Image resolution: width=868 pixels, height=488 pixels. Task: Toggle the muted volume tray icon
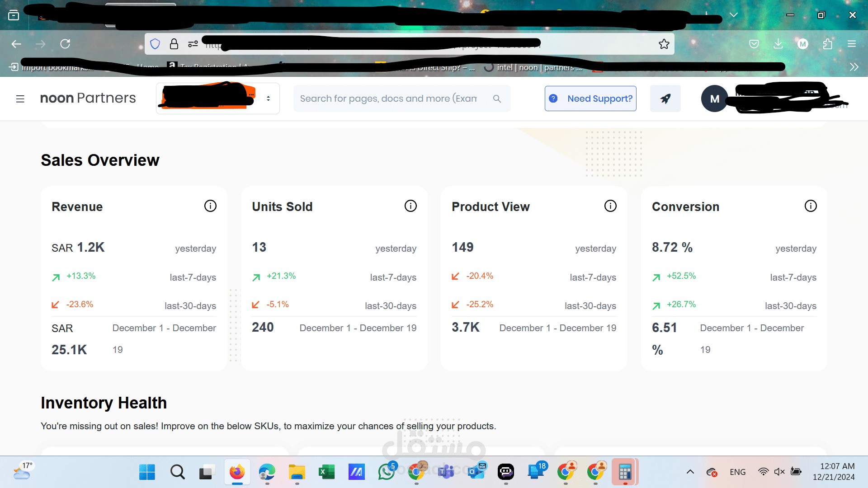pos(779,472)
